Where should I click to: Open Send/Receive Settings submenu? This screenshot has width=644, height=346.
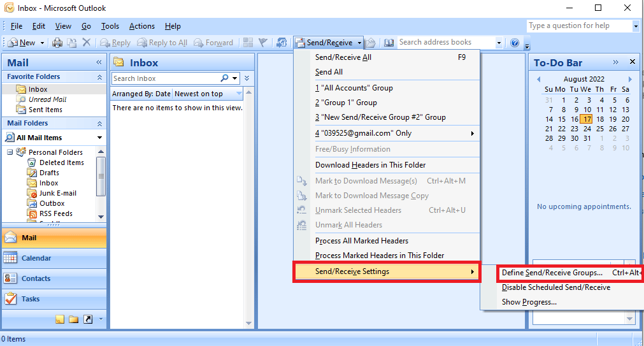pos(387,271)
